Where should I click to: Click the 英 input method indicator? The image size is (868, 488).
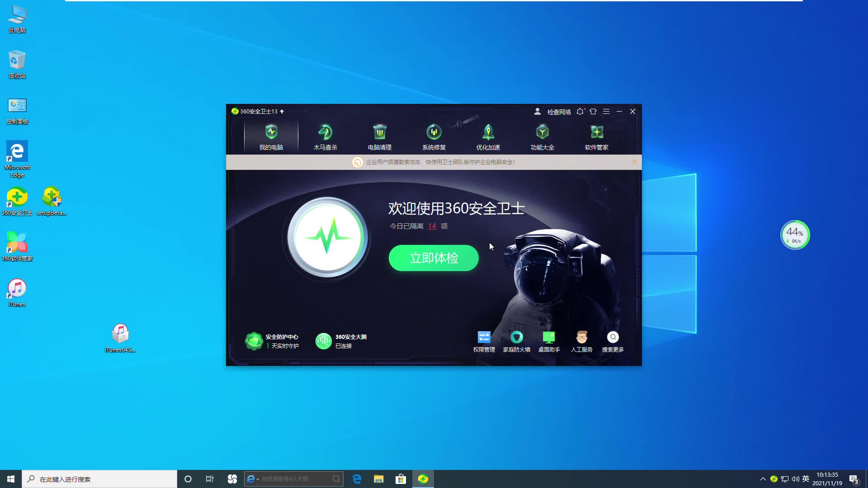[x=806, y=479]
